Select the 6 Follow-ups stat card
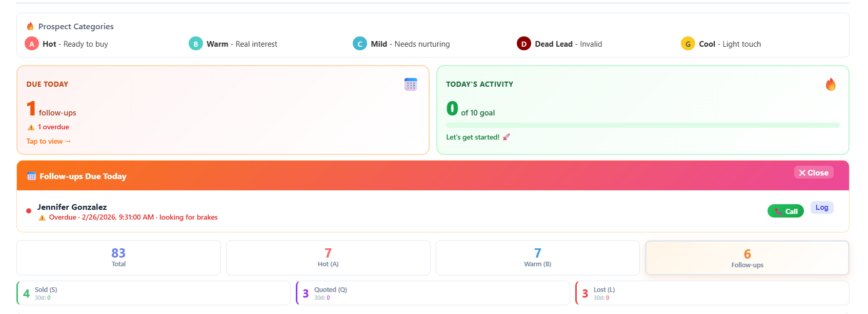This screenshot has width=868, height=314. click(747, 258)
